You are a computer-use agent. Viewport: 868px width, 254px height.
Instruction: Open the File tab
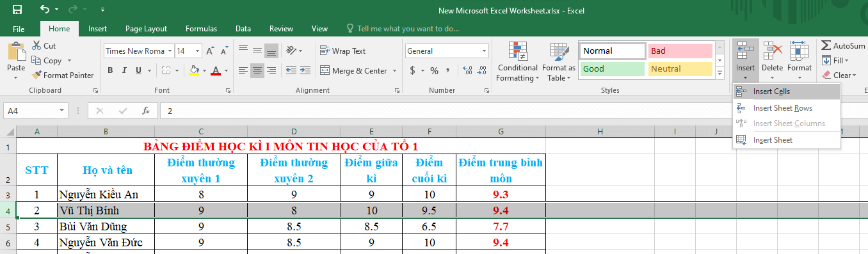[x=19, y=29]
